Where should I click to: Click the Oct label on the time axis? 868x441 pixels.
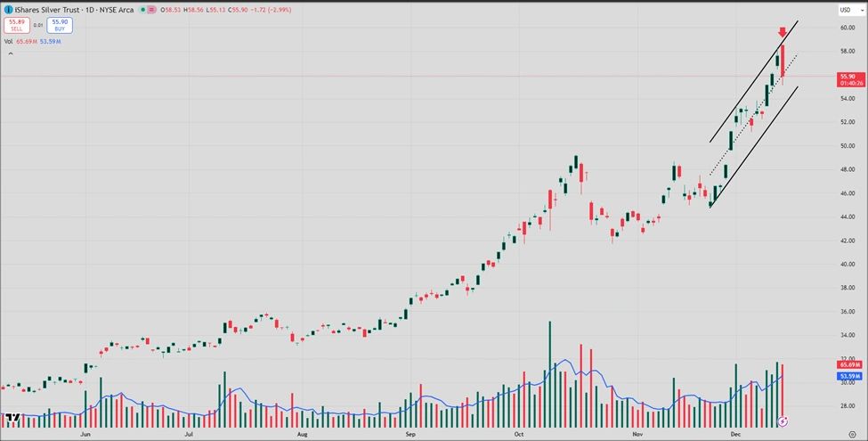tap(519, 432)
